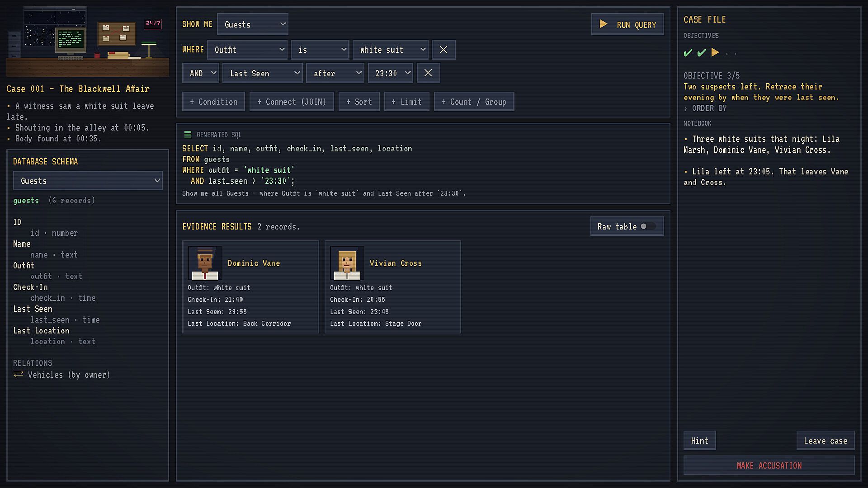Open the white suit value dropdown
The height and width of the screenshot is (488, 868).
(x=391, y=50)
